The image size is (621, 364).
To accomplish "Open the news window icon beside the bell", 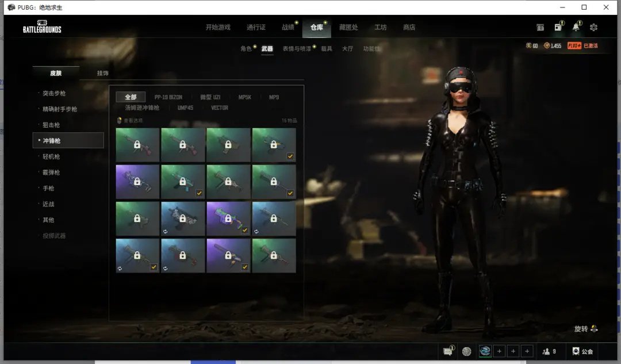I will pos(558,28).
